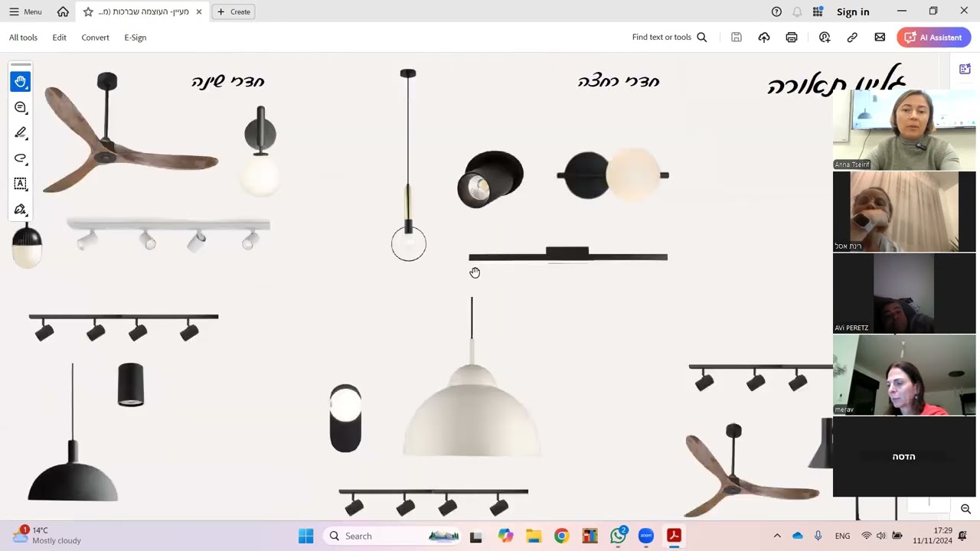Image resolution: width=980 pixels, height=551 pixels.
Task: Open the Acrobat main Menu
Action: (x=25, y=11)
